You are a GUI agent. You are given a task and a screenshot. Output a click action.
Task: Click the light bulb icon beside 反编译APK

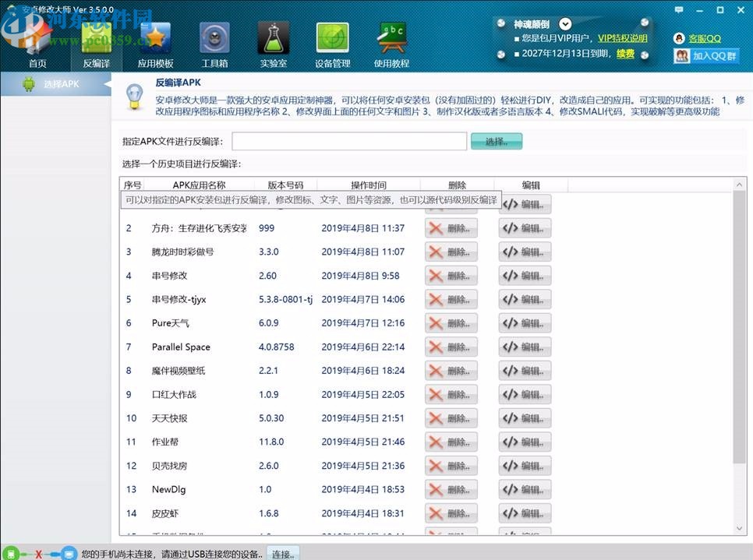(134, 96)
